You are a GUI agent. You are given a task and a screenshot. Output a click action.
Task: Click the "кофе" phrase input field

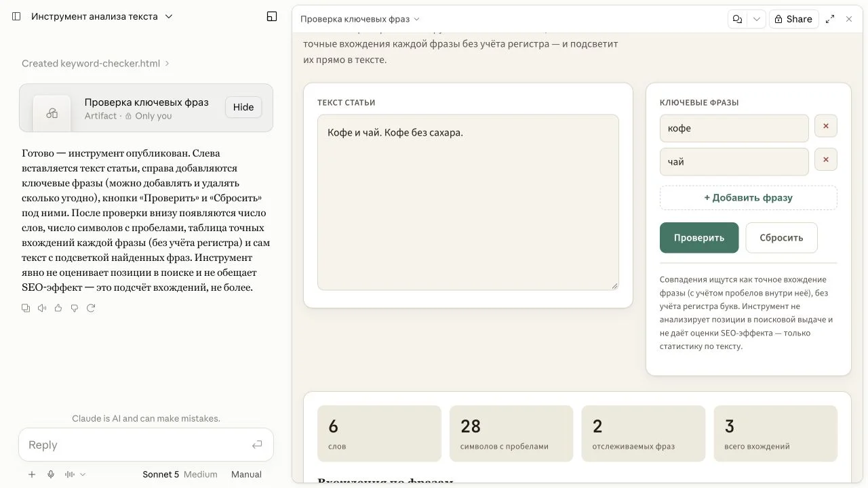coord(734,128)
